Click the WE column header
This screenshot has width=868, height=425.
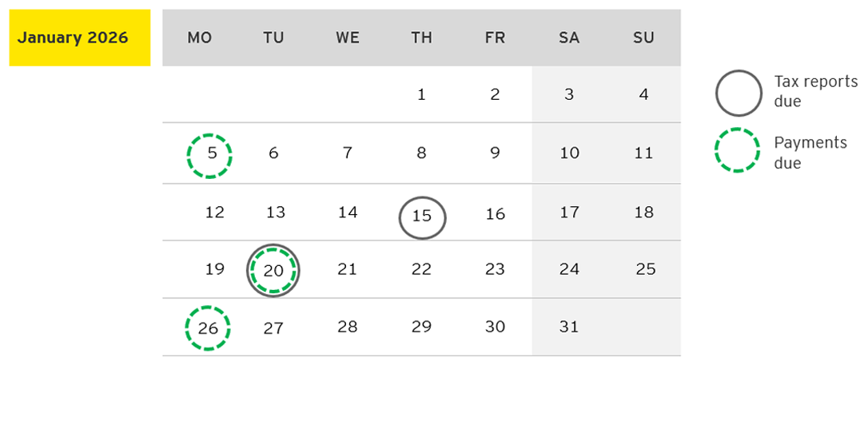coord(348,38)
